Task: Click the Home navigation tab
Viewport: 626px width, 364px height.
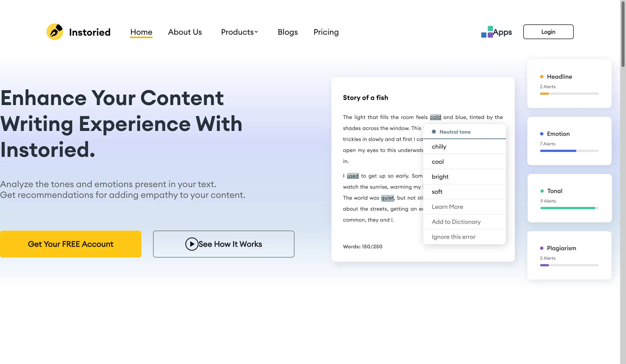Action: coord(141,32)
